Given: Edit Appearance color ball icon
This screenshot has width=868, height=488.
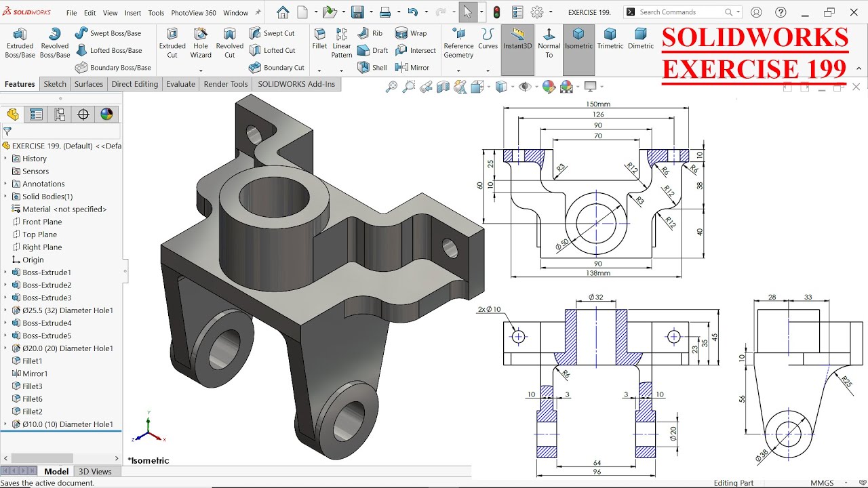Looking at the screenshot, I should coord(549,87).
